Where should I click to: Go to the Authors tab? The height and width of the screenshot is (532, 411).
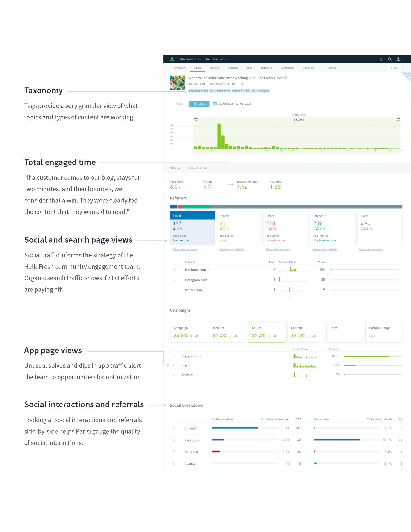214,68
